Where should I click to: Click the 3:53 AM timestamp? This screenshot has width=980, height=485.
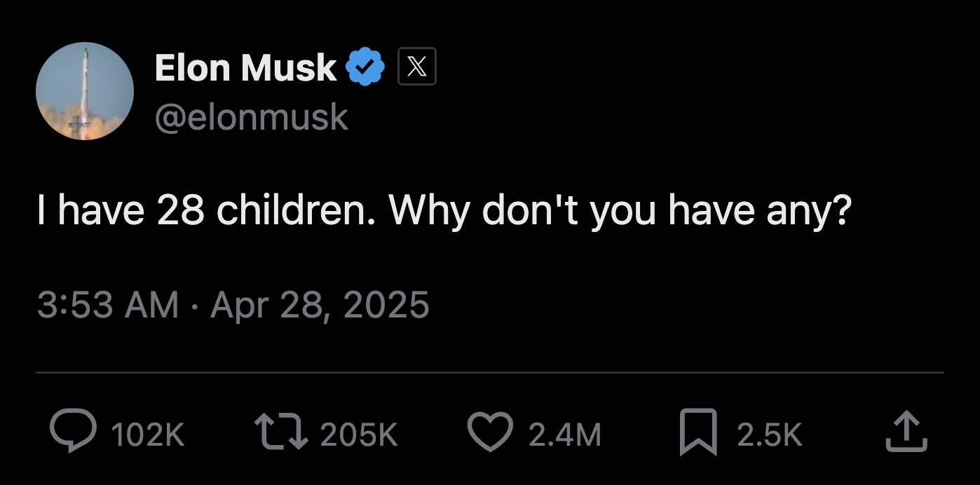click(107, 306)
